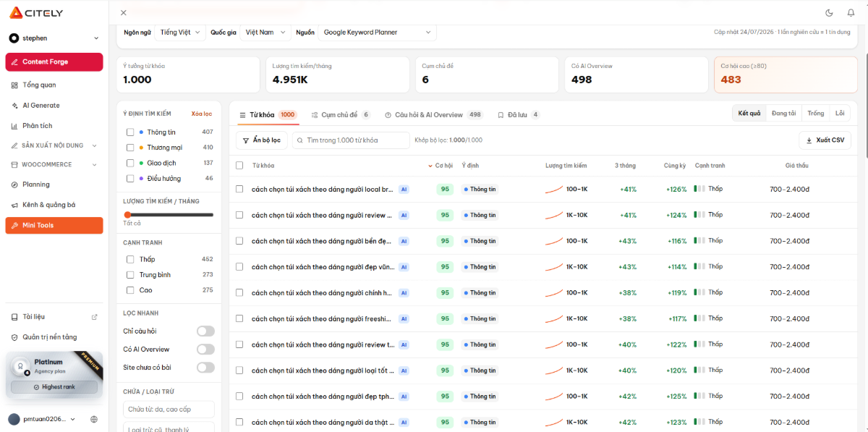
Task: Check the Thông tin intent filter
Action: point(130,132)
